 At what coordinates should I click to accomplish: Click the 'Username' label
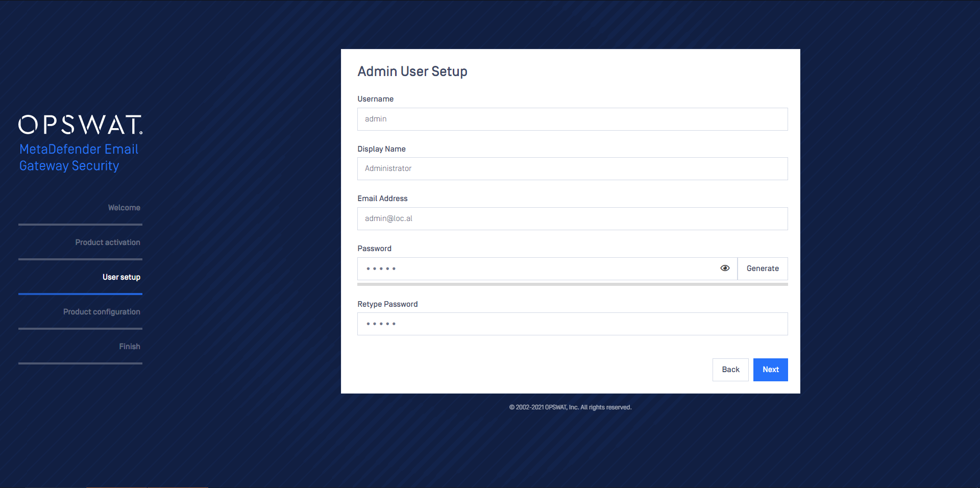tap(375, 99)
